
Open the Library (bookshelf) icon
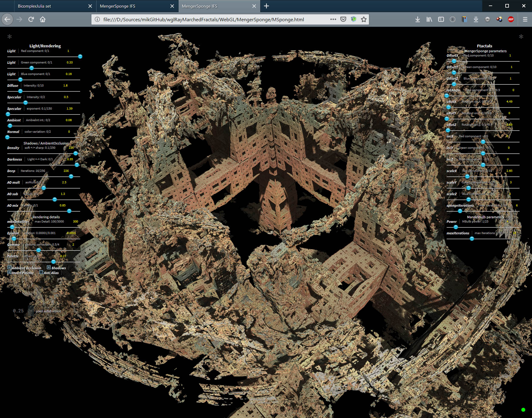pos(429,19)
